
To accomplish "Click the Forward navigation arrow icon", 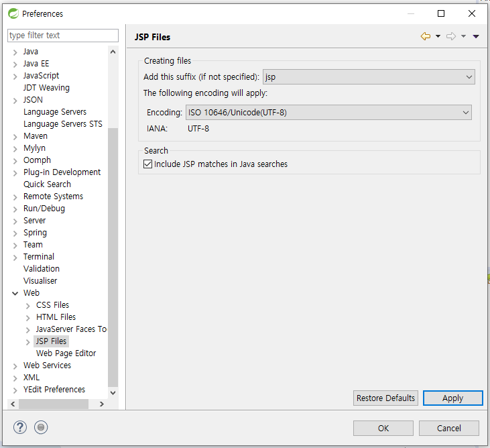I will [451, 36].
